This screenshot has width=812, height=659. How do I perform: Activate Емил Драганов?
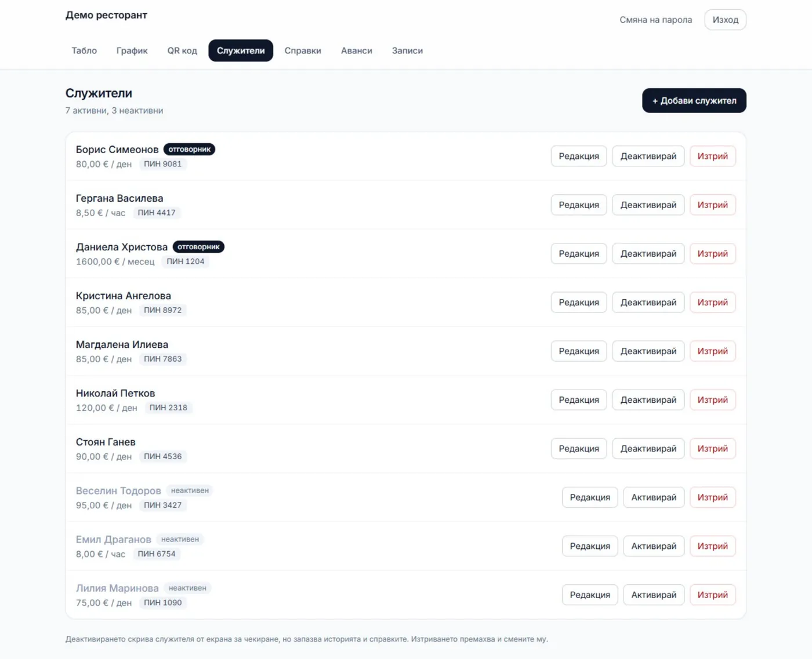click(x=654, y=545)
